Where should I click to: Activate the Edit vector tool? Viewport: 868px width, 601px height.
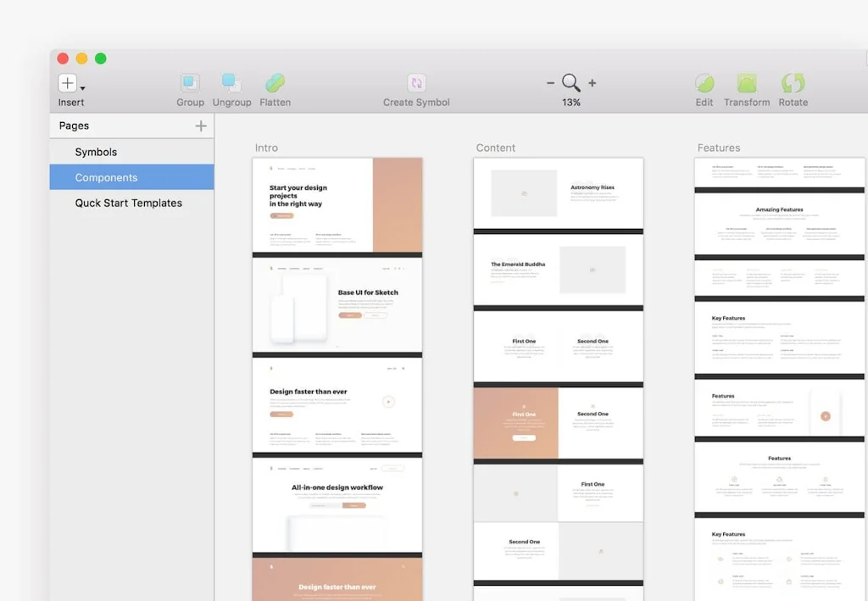coord(704,84)
